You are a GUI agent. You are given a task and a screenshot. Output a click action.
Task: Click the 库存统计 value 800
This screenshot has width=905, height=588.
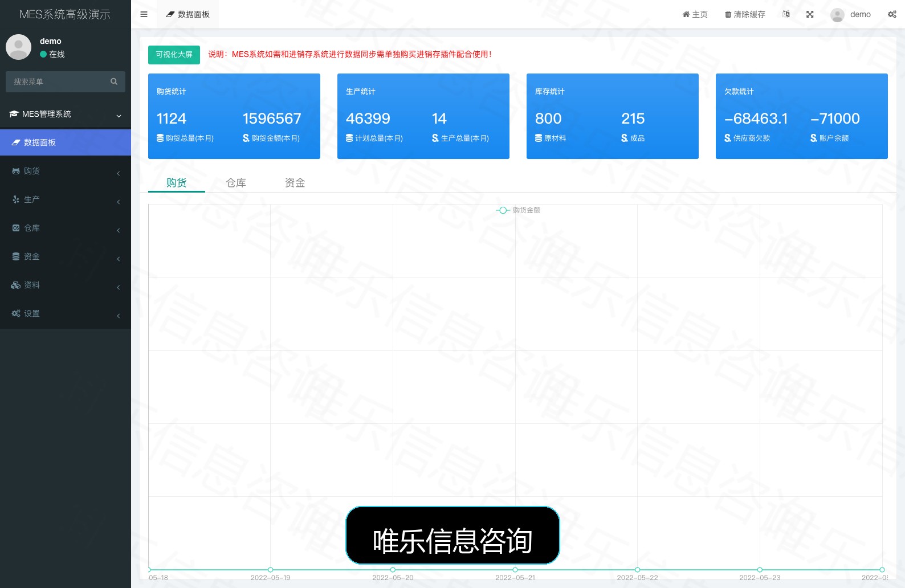(548, 119)
